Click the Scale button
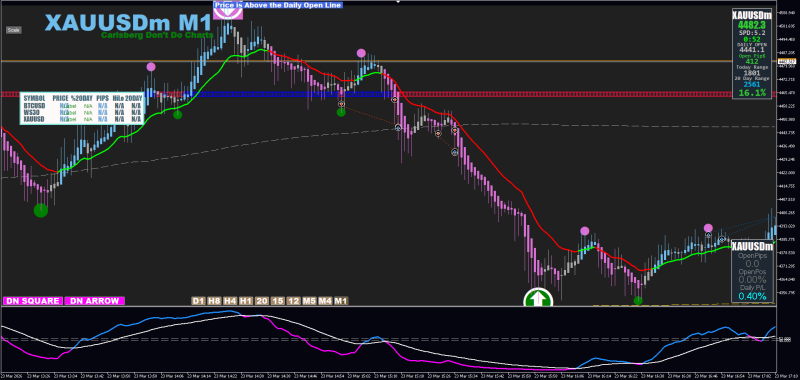The image size is (800, 380). click(13, 30)
